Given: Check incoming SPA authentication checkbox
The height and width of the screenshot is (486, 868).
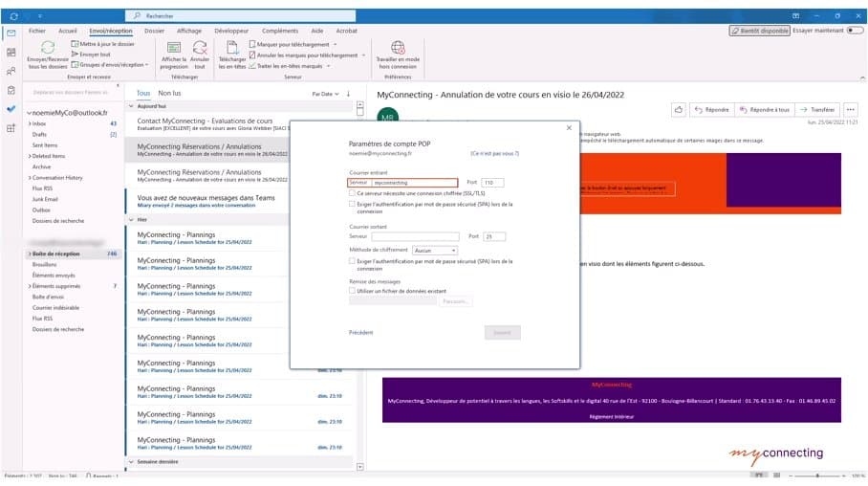Looking at the screenshot, I should (352, 204).
